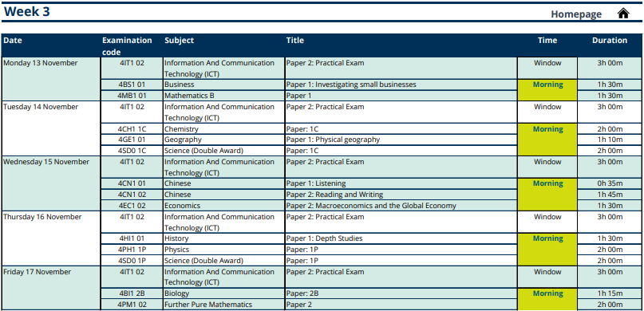Click the Monday 13 November date cell
Image resolution: width=644 pixels, height=311 pixels.
51,79
